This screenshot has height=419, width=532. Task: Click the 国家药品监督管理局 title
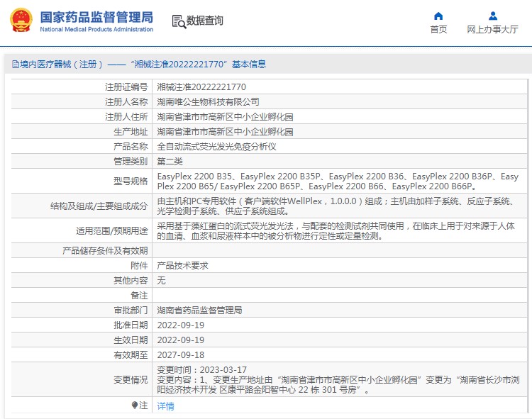(x=96, y=17)
